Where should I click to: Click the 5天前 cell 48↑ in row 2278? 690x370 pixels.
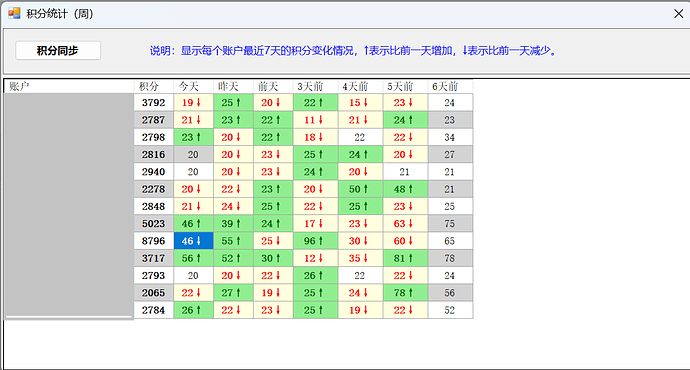(x=405, y=189)
